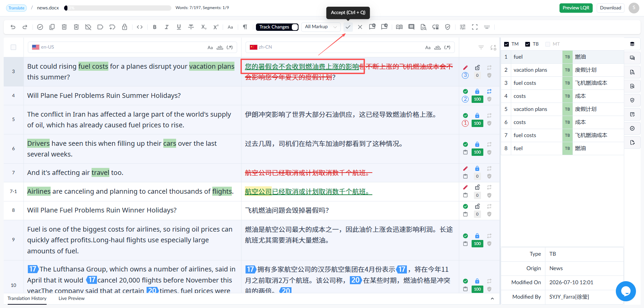Image resolution: width=644 pixels, height=308 pixels.
Task: Switch to the Translation History tab
Action: click(x=27, y=299)
